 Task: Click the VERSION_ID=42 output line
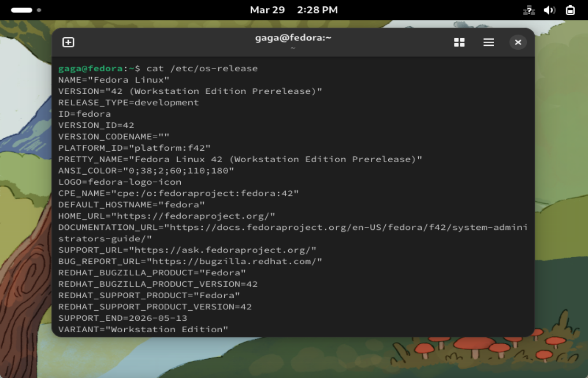click(96, 125)
